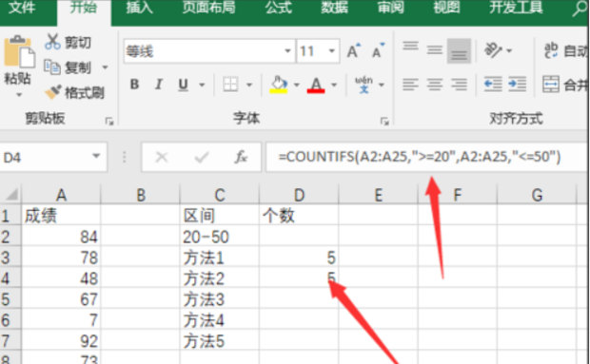Click cell with value 84
The image size is (590, 364).
tap(61, 237)
